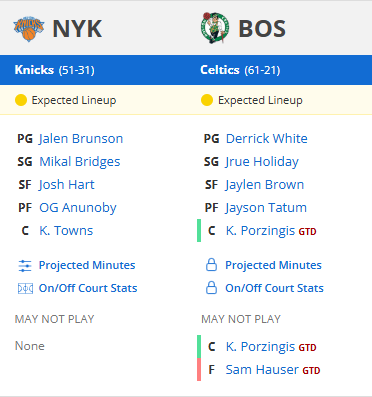The width and height of the screenshot is (372, 397).
Task: Select Mikal Bridges in the Knicks lineup
Action: click(80, 162)
